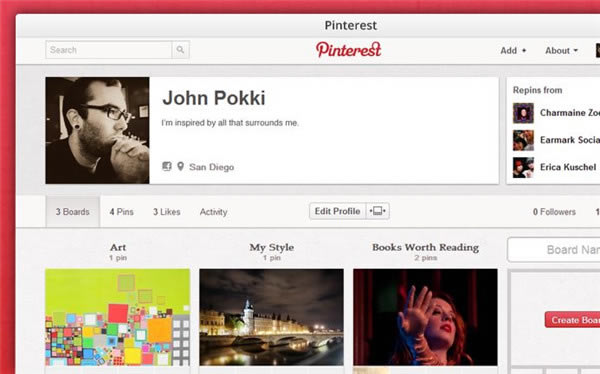Viewport: 600px width, 374px height.
Task: Click John Pokki's profile photo
Action: [97, 131]
